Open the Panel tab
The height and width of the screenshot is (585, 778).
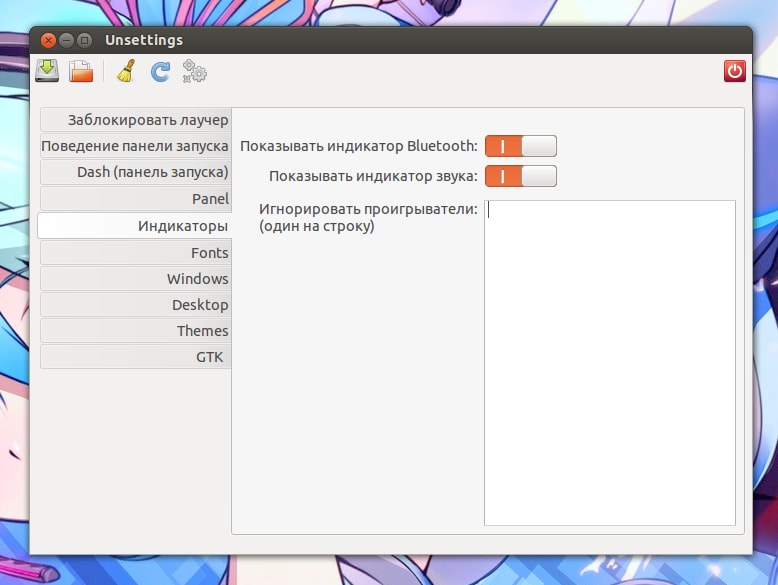click(x=135, y=198)
